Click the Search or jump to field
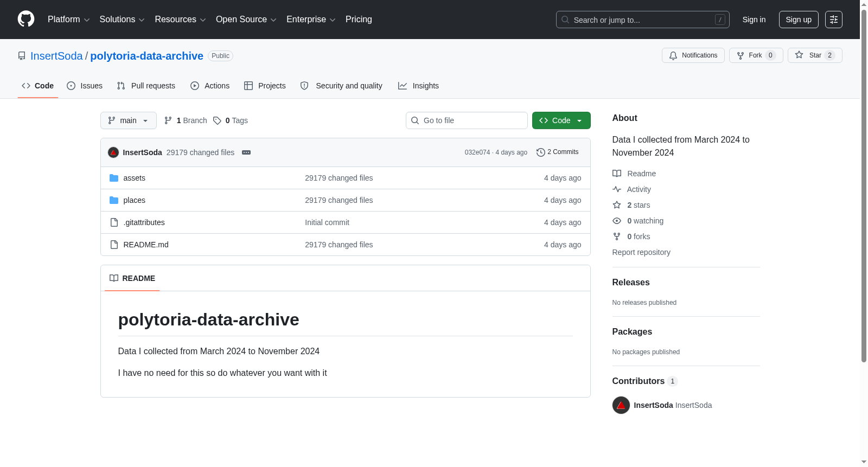The image size is (868, 467). (643, 20)
